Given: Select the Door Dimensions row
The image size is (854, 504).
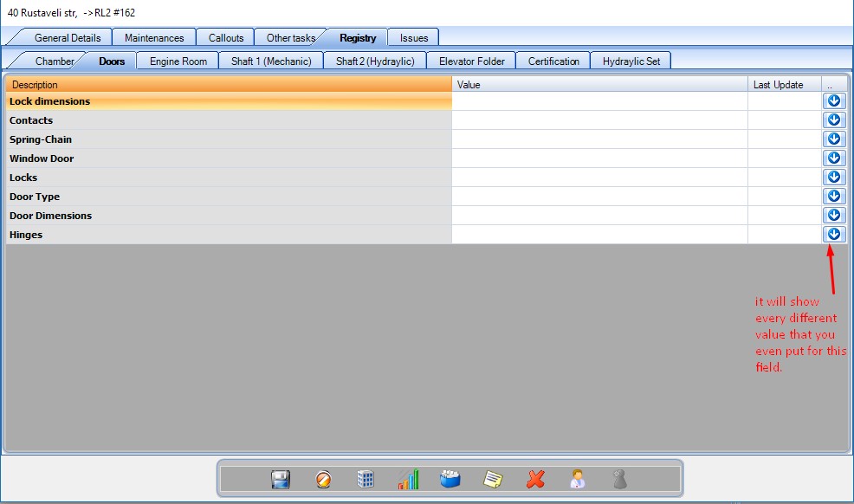Looking at the screenshot, I should [x=229, y=216].
